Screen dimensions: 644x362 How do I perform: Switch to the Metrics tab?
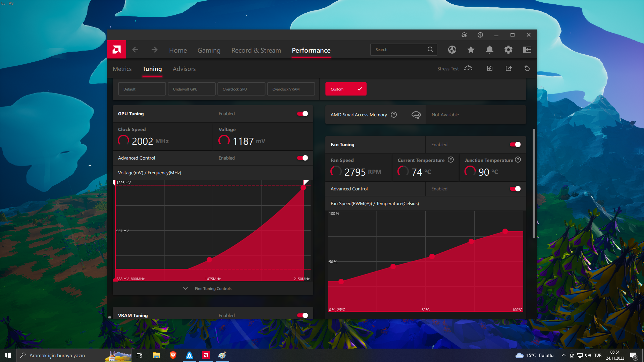(x=122, y=69)
